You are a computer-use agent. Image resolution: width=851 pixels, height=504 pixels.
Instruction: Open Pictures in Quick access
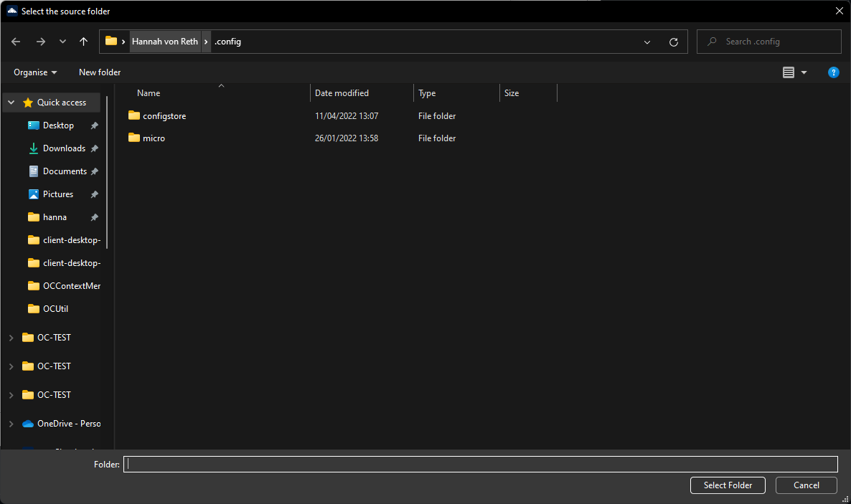(58, 194)
